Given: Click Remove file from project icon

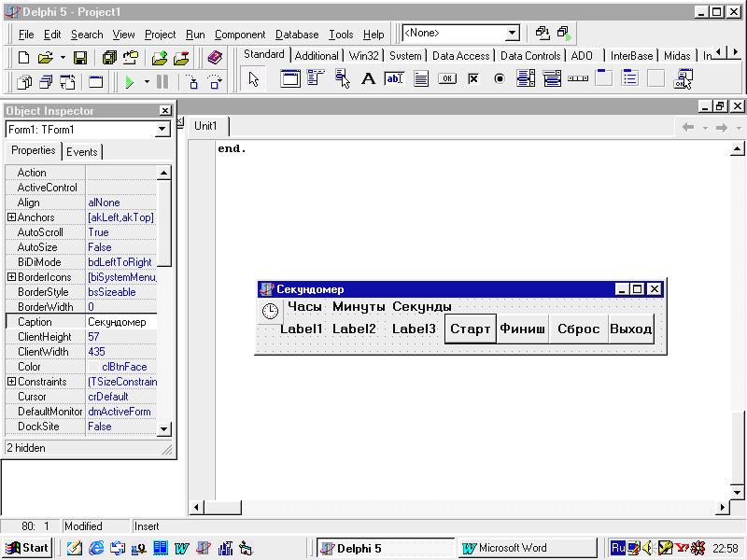Looking at the screenshot, I should click(x=181, y=58).
